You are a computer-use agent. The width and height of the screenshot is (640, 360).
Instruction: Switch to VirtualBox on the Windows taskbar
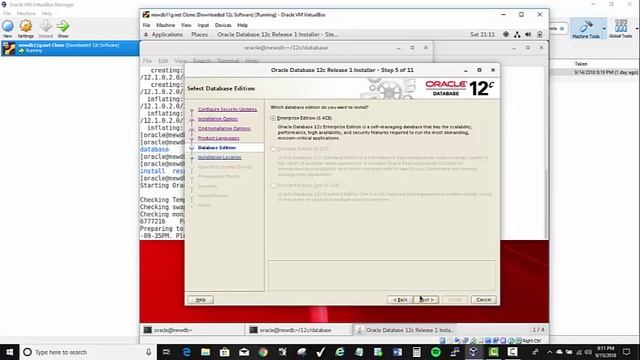(x=473, y=352)
